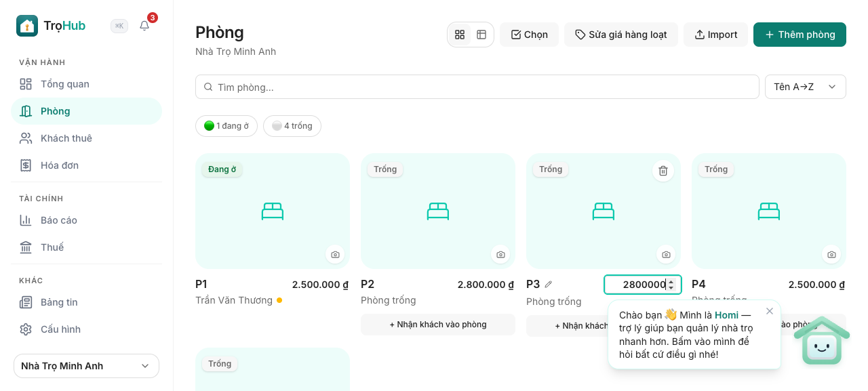
Task: Click the pencil edit icon beside P3
Action: pos(549,285)
